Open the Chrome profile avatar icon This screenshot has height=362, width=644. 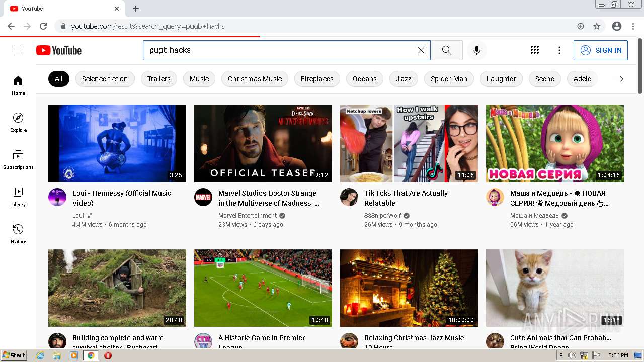(617, 26)
